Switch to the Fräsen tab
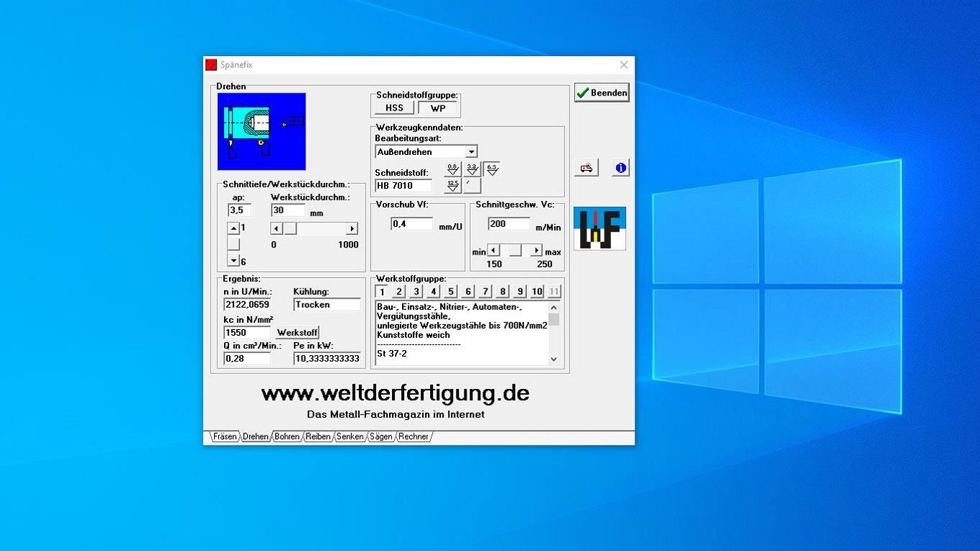980x551 pixels. (225, 436)
